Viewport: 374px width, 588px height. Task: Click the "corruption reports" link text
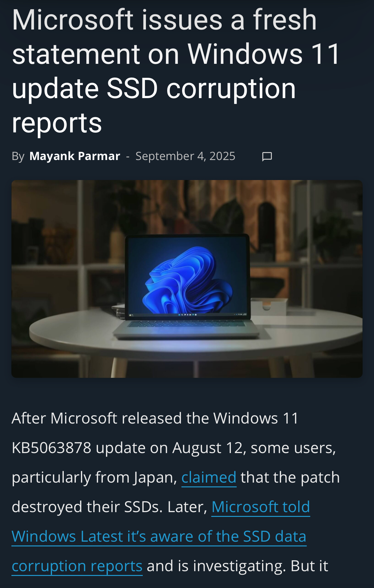(x=77, y=566)
